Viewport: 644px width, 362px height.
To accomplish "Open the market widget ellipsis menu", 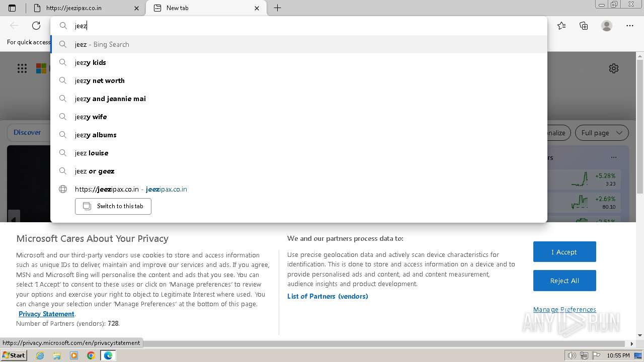I will click(614, 157).
